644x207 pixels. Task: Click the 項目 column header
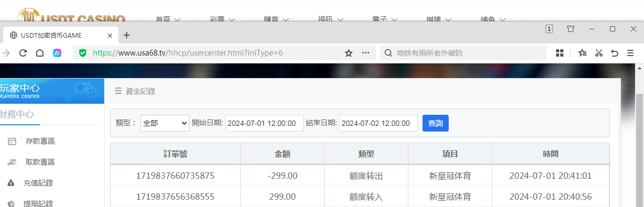(450, 154)
